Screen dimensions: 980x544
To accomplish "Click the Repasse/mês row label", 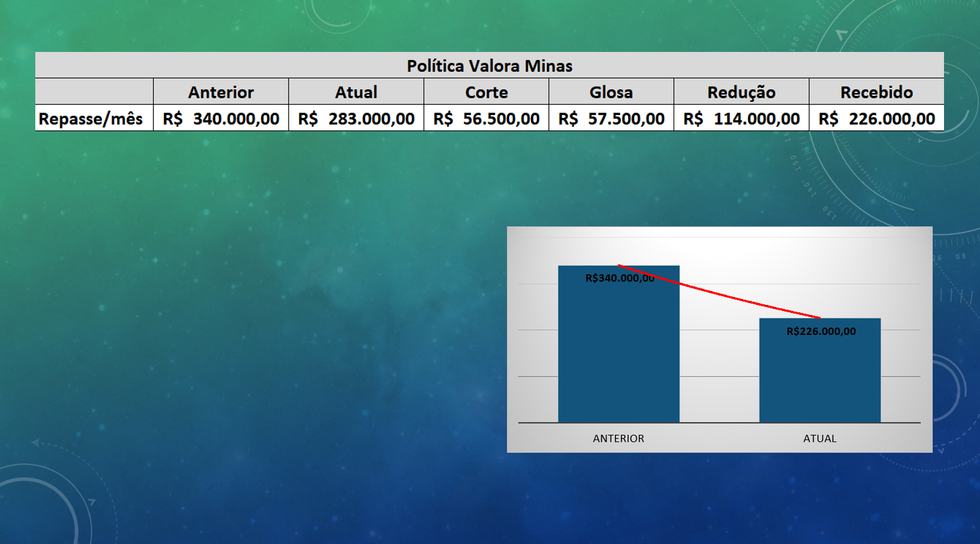I will 91,119.
